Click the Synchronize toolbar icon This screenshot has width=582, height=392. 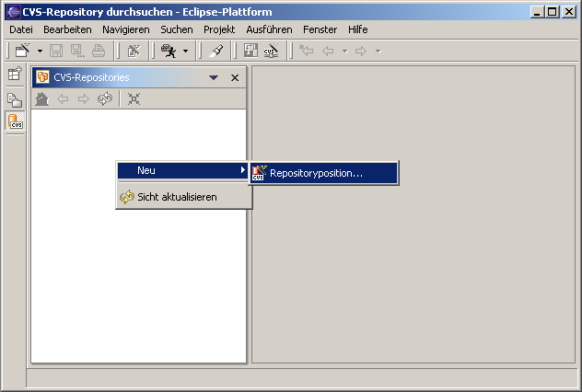(x=250, y=51)
